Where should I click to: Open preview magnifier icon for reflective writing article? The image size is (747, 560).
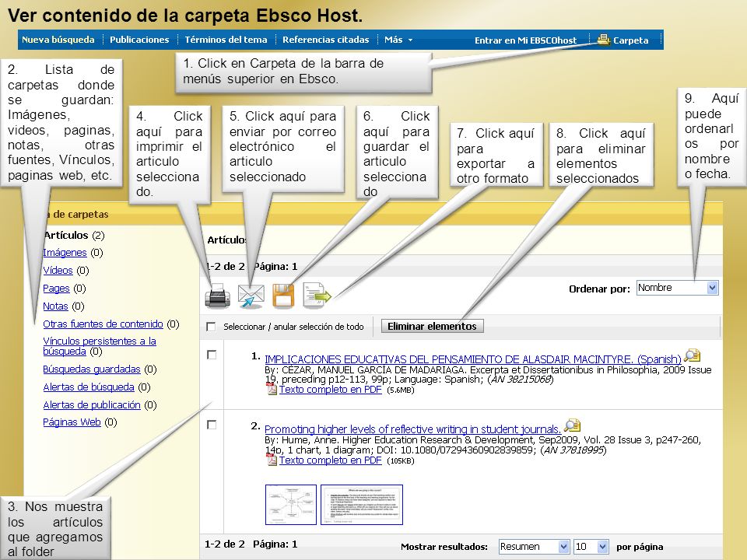coord(572,425)
